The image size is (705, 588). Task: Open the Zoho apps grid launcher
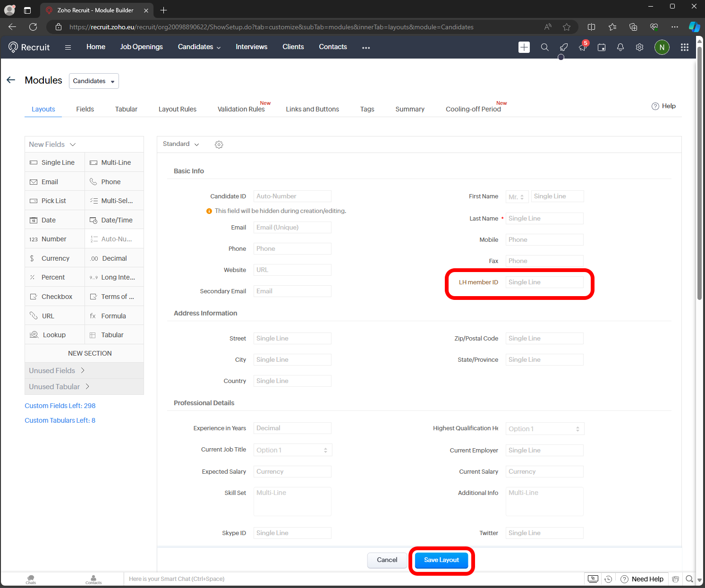tap(684, 47)
